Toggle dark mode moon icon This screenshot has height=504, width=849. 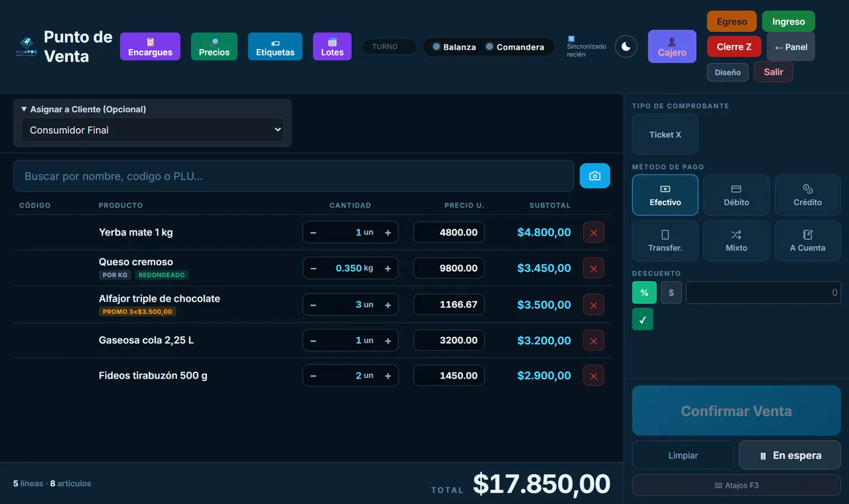pyautogui.click(x=626, y=46)
